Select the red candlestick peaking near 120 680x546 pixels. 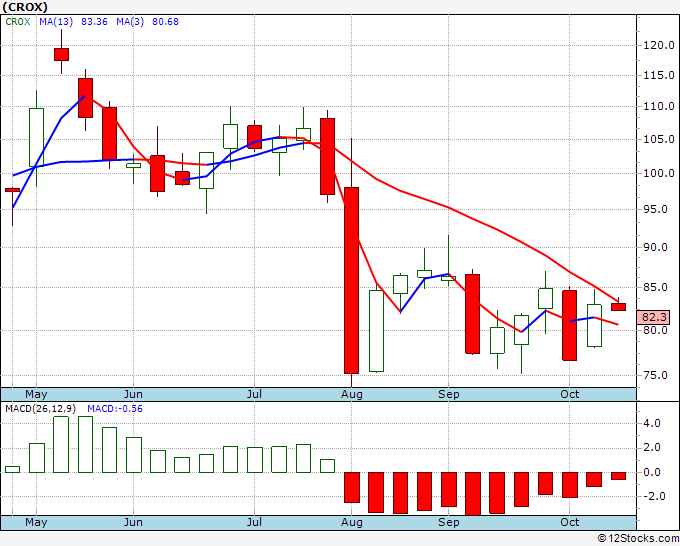[x=62, y=54]
